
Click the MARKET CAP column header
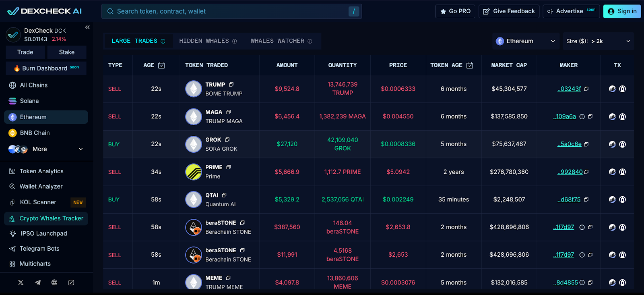tap(509, 65)
